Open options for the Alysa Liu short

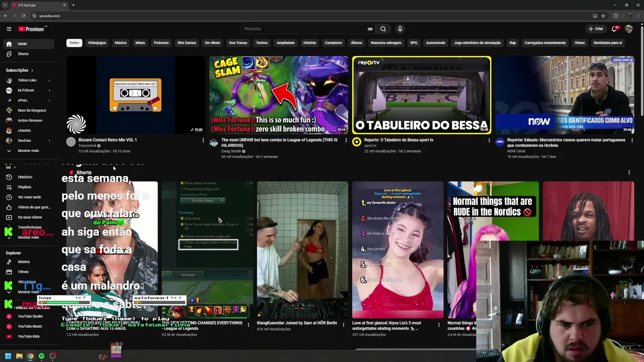439,325
